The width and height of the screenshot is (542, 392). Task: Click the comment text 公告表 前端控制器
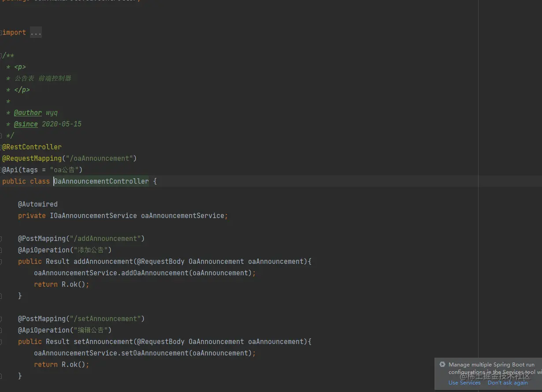point(43,78)
